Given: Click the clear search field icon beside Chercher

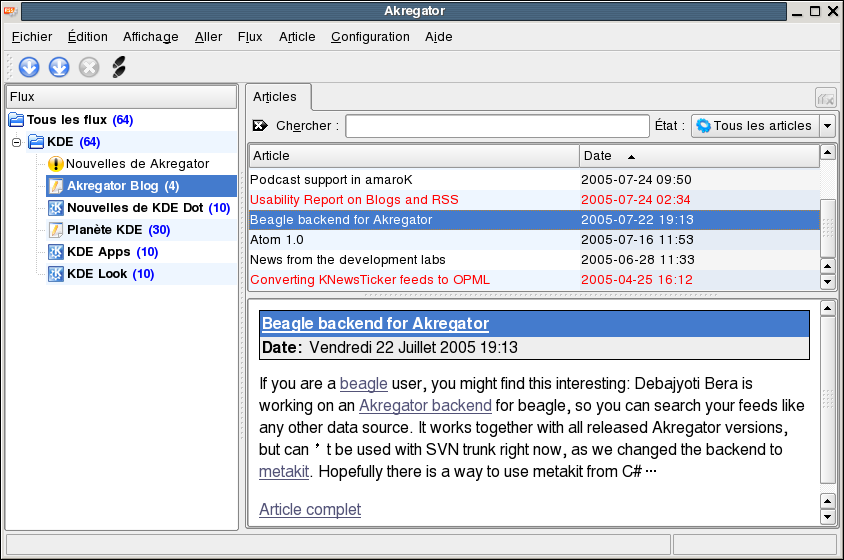Looking at the screenshot, I should coord(260,125).
